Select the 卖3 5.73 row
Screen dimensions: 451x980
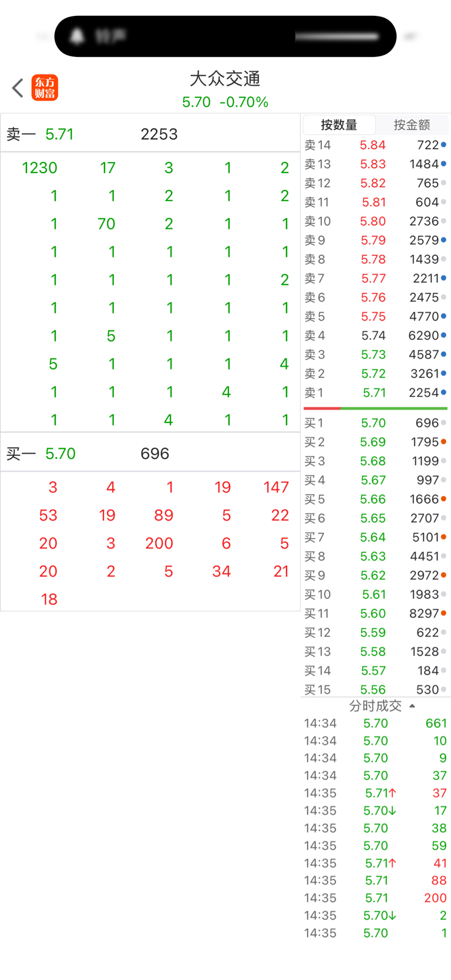click(x=375, y=355)
